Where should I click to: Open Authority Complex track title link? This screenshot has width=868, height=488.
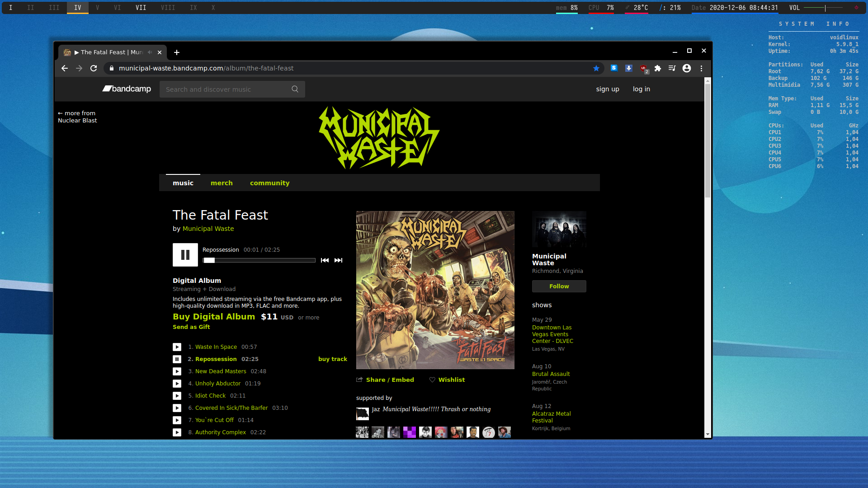[x=221, y=432]
